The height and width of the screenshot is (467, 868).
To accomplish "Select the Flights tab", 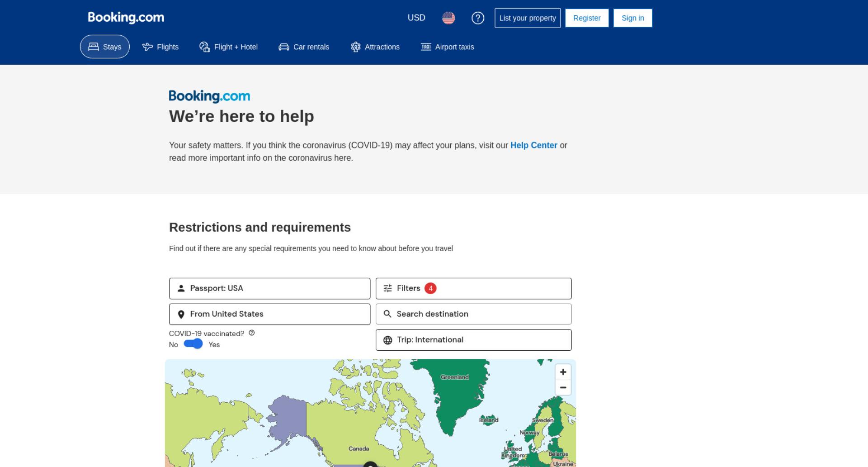I will point(160,47).
